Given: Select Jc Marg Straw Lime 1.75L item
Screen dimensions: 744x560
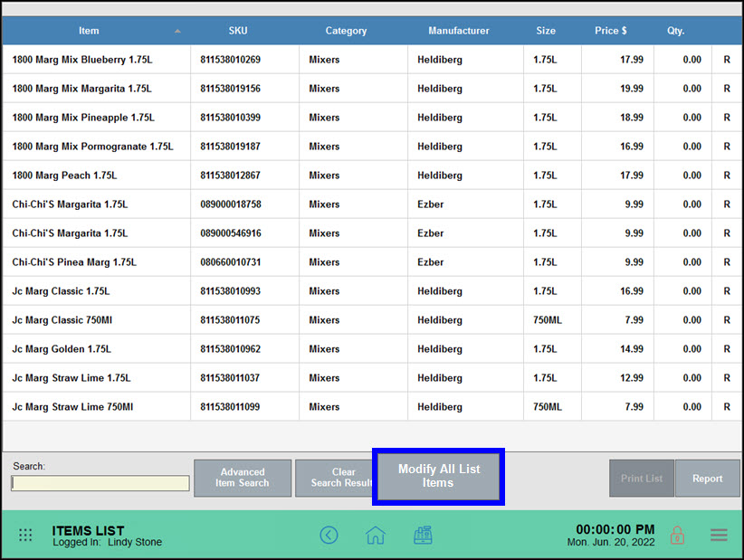Looking at the screenshot, I should (72, 378).
